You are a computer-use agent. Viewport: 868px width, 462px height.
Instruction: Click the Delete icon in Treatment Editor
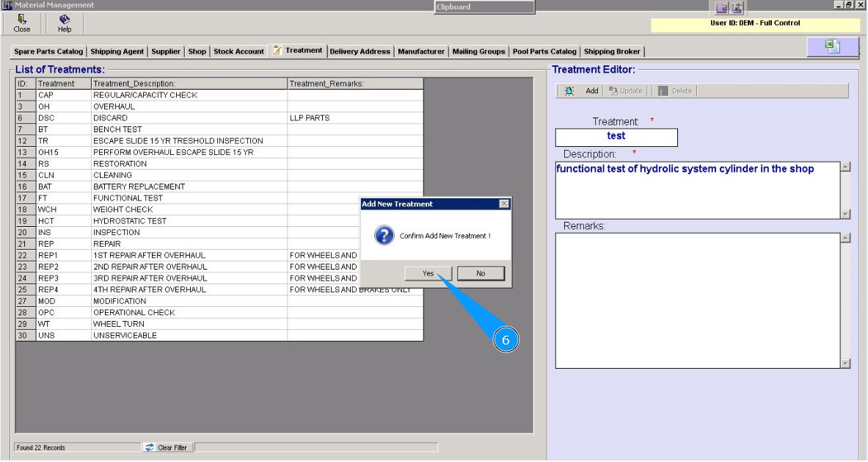663,91
